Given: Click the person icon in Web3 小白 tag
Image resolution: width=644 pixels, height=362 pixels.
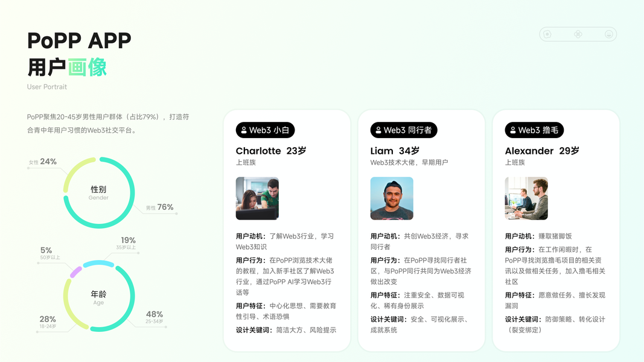Looking at the screenshot, I should pos(244,130).
